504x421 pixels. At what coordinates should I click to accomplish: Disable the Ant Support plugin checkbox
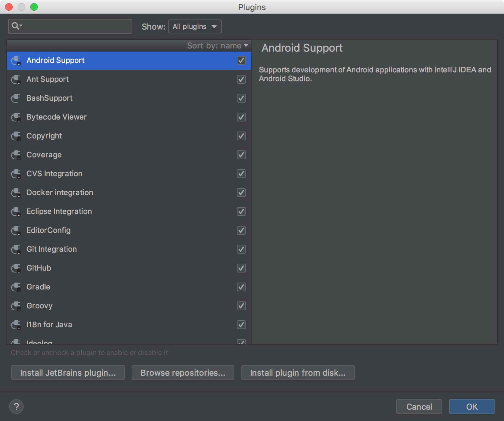(241, 79)
